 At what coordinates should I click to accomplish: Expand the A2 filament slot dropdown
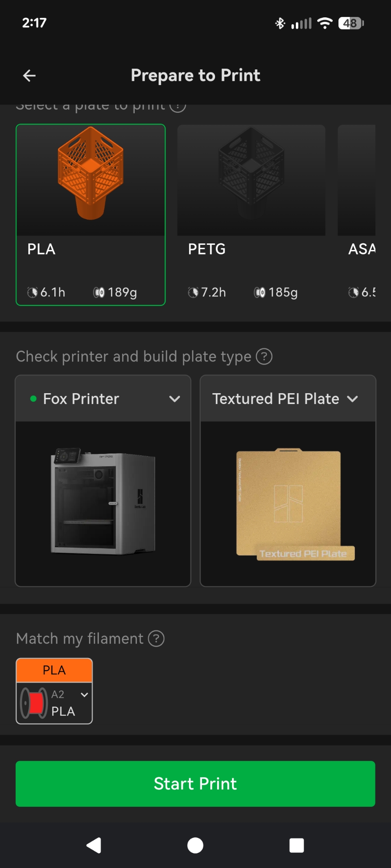(84, 694)
